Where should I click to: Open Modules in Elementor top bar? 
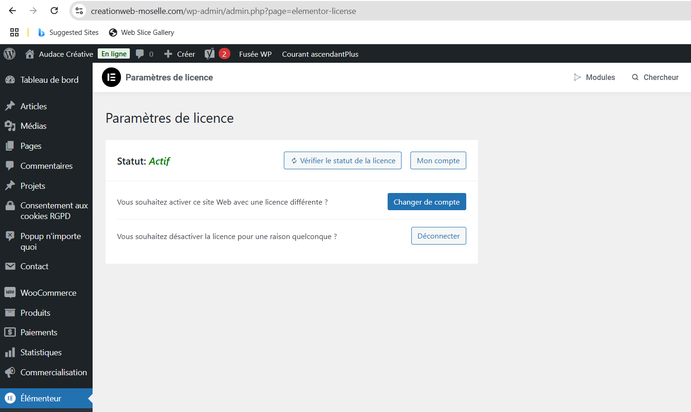(x=594, y=77)
